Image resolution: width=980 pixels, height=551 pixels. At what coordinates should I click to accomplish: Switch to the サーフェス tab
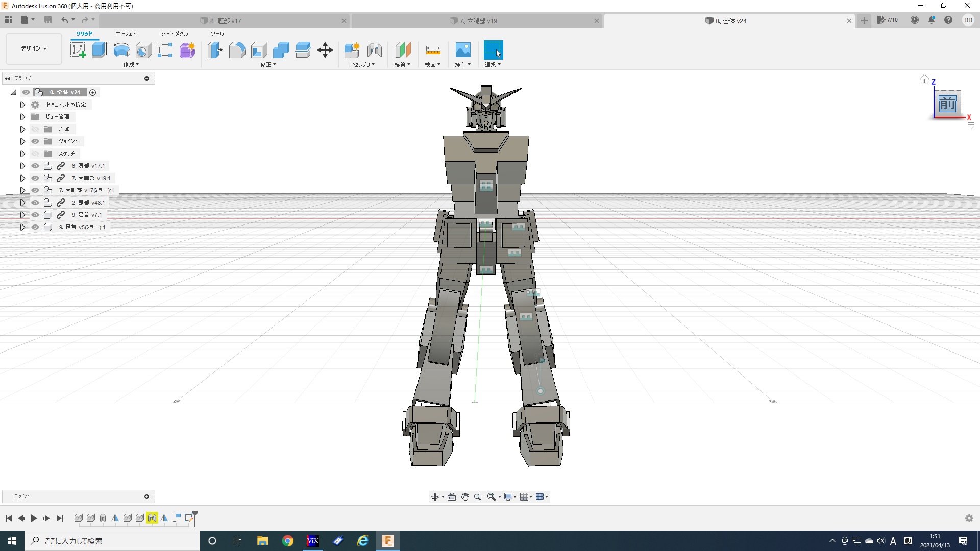click(x=126, y=34)
